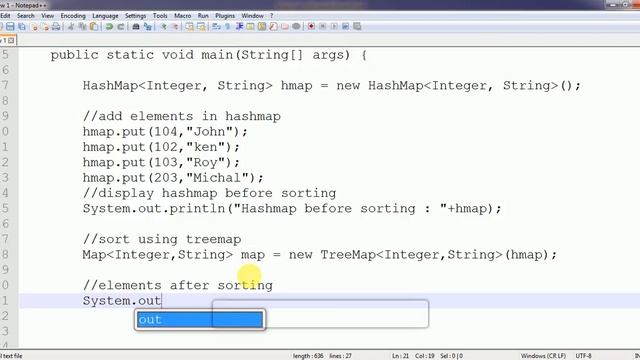Click the 'length : 636' status bar text
The width and height of the screenshot is (640, 360).
click(308, 356)
